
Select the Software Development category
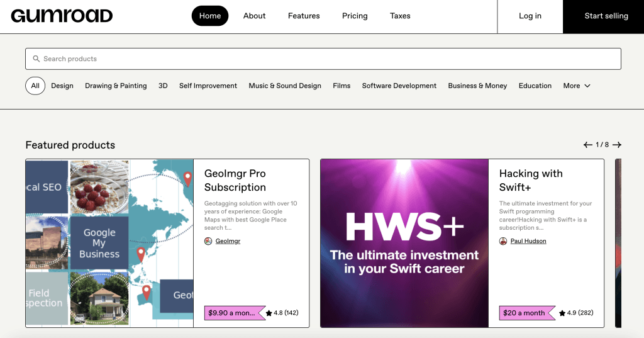(x=399, y=86)
